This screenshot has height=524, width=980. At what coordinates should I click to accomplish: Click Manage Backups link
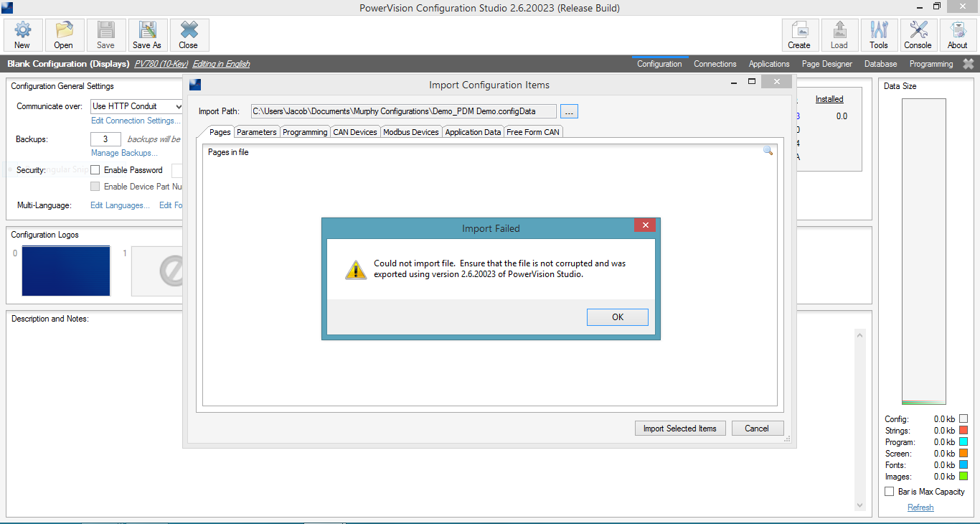click(x=124, y=153)
